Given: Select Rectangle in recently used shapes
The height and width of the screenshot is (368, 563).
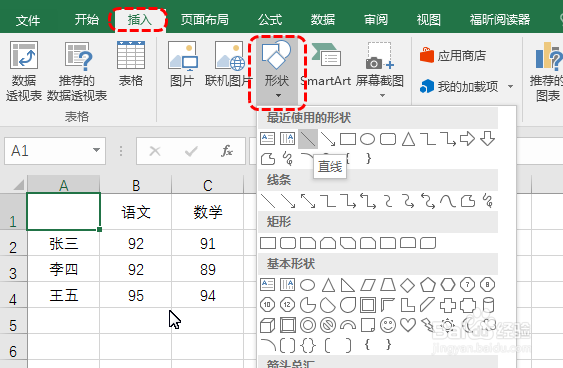Looking at the screenshot, I should pyautogui.click(x=348, y=139).
